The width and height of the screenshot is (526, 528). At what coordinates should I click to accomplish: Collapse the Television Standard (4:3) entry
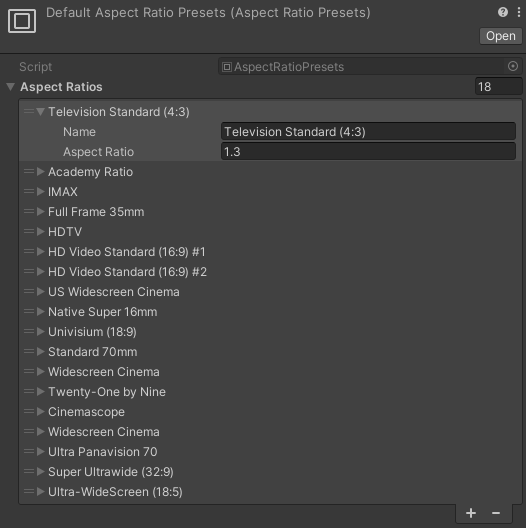click(41, 111)
